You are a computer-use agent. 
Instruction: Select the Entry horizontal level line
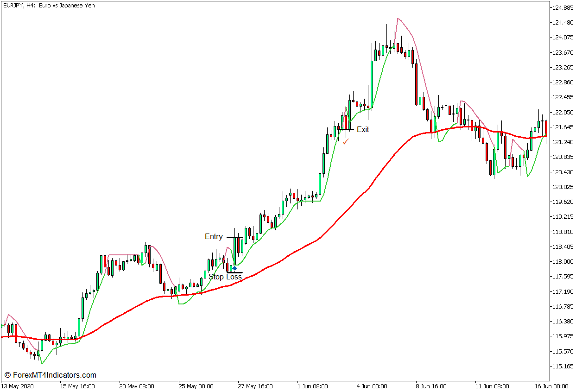pyautogui.click(x=234, y=237)
